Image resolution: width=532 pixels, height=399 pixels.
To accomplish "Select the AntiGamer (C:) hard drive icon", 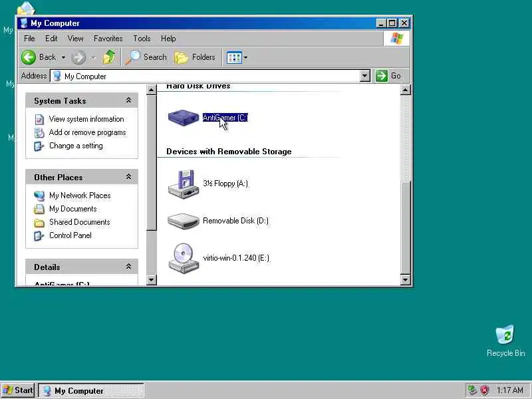I will [184, 118].
